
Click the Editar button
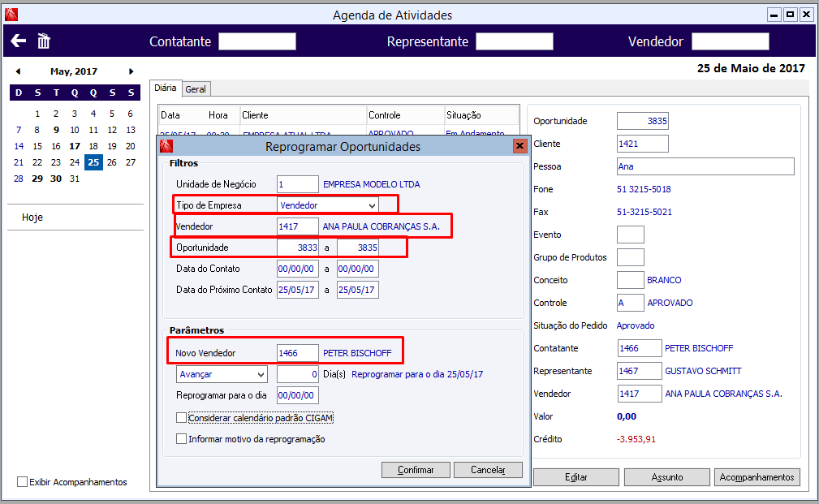576,477
